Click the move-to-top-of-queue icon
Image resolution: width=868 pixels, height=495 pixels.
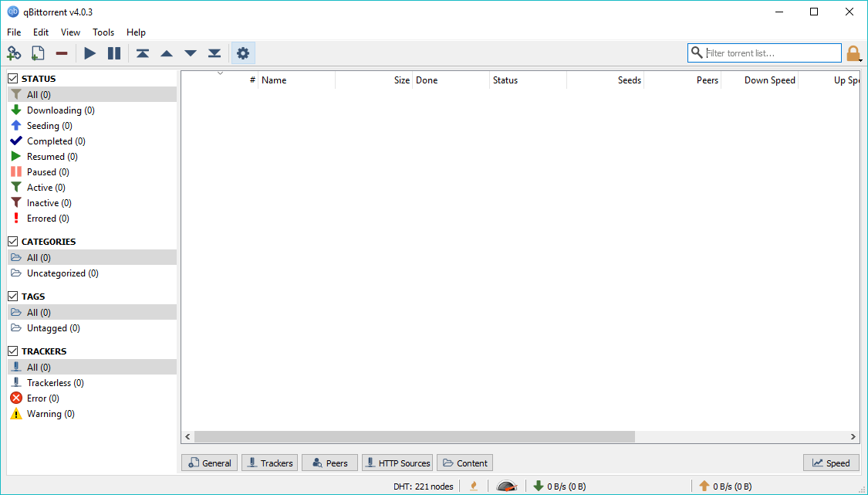(x=142, y=53)
